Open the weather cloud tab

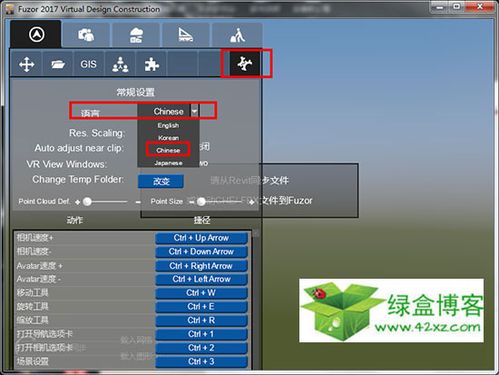pyautogui.click(x=136, y=35)
